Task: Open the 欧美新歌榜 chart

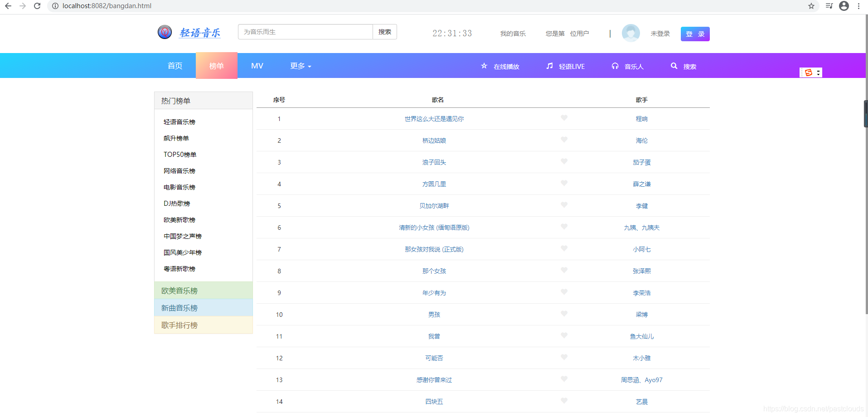Action: (179, 220)
